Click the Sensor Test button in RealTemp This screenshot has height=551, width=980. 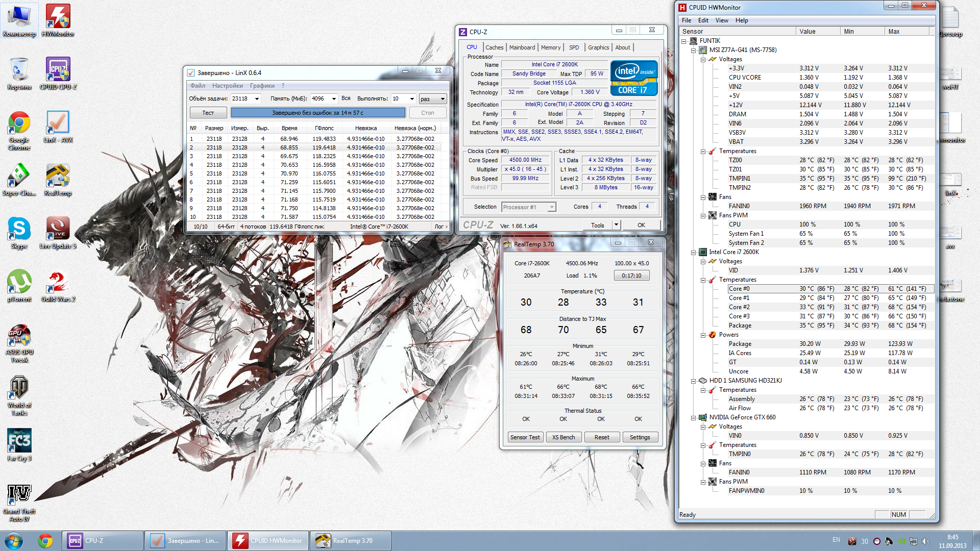(x=525, y=437)
